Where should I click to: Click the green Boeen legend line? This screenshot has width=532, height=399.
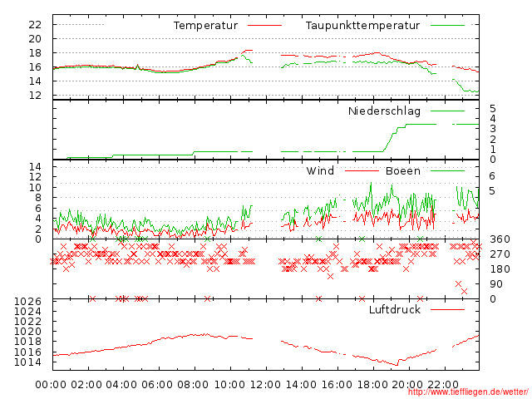[447, 170]
